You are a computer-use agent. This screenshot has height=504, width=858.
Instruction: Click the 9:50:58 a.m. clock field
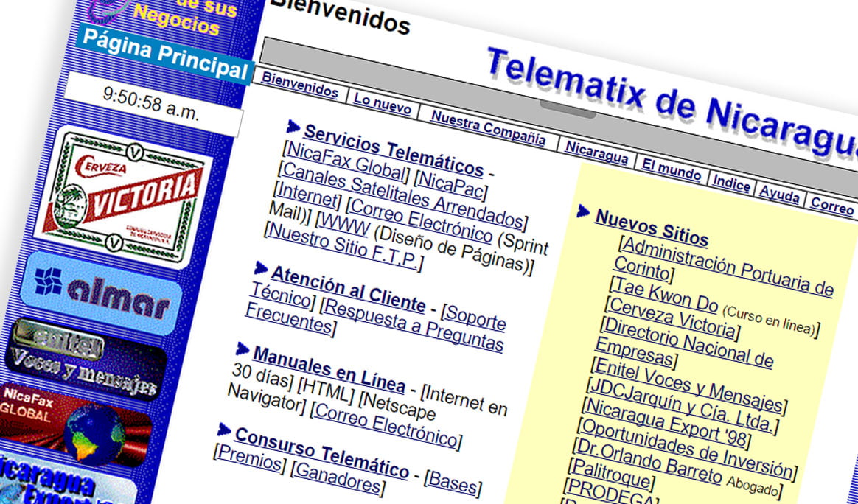click(x=153, y=104)
